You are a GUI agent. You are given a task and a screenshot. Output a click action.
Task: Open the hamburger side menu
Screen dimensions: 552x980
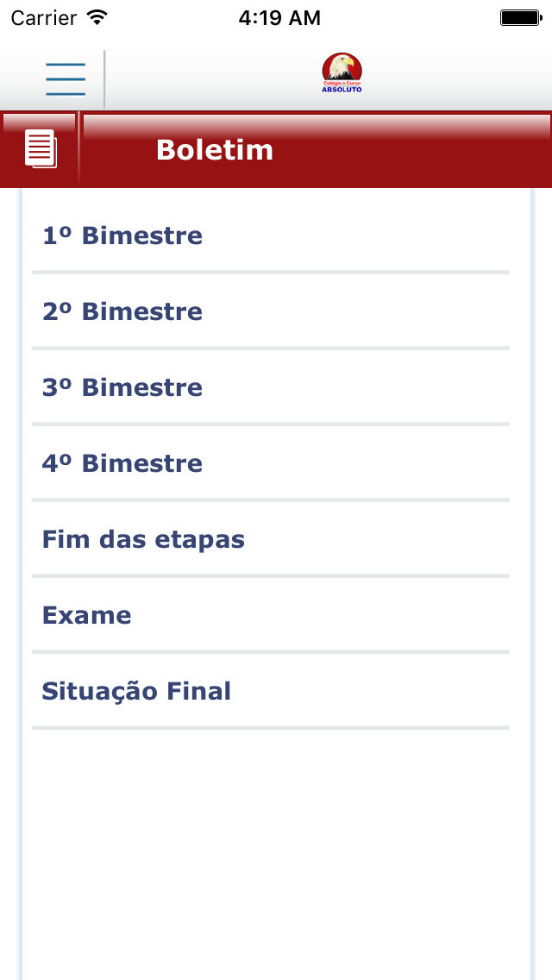(x=66, y=79)
